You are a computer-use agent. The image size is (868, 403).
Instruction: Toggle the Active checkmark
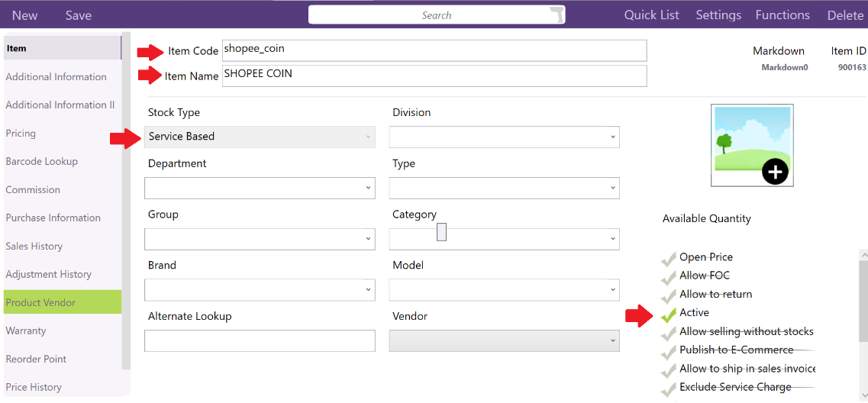coord(669,314)
